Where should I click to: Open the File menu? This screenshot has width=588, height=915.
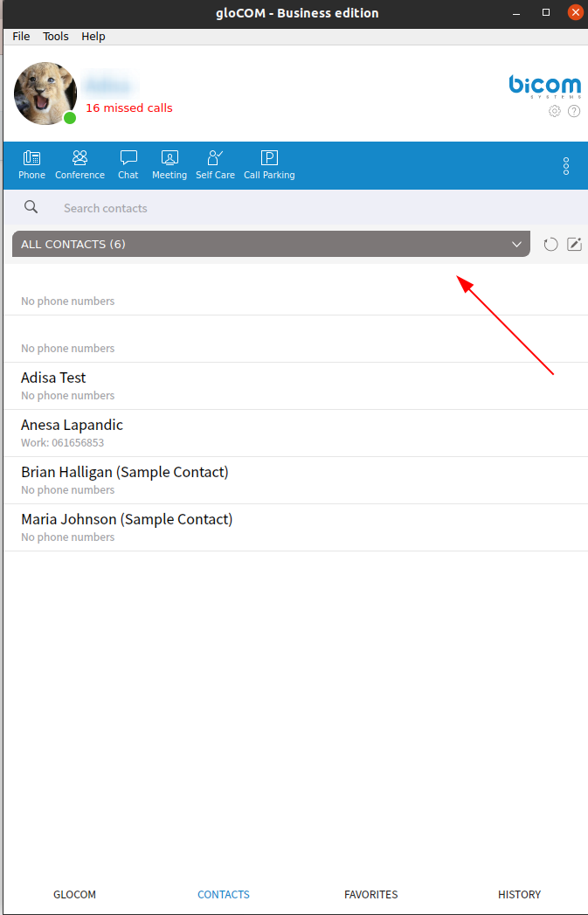coord(21,36)
